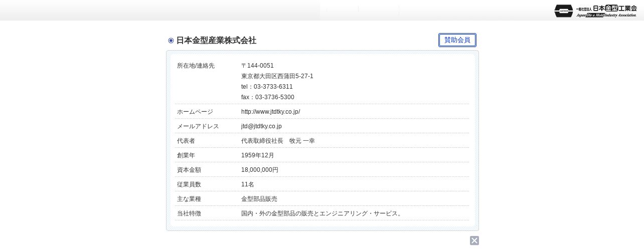Screen dimensions: 644x250
Task: Click employee count 11名
Action: pyautogui.click(x=248, y=184)
